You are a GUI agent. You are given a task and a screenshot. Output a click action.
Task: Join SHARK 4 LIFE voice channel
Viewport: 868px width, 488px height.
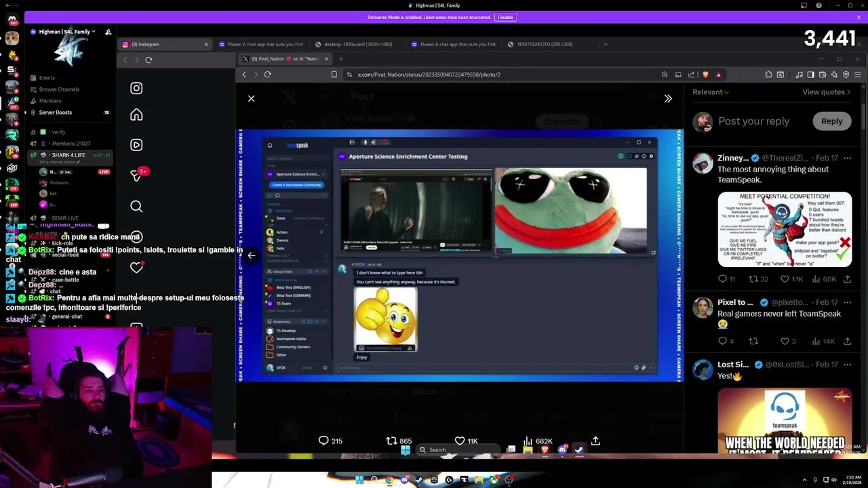point(68,155)
